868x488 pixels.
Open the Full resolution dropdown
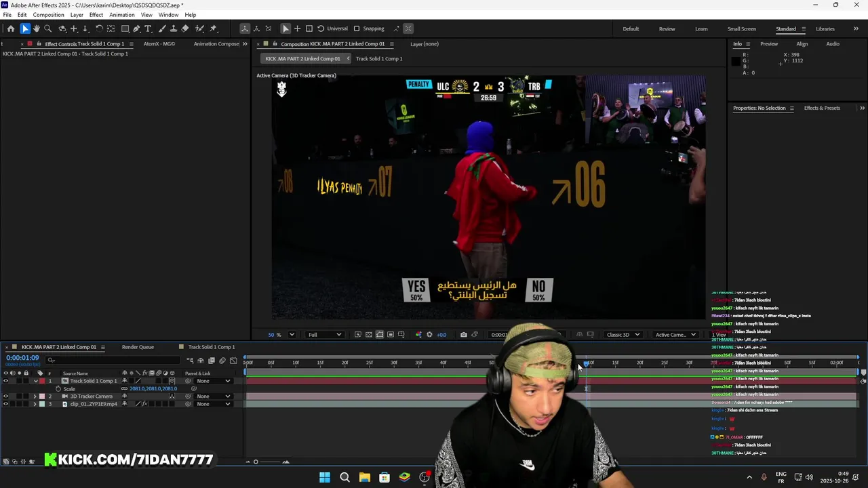point(325,335)
